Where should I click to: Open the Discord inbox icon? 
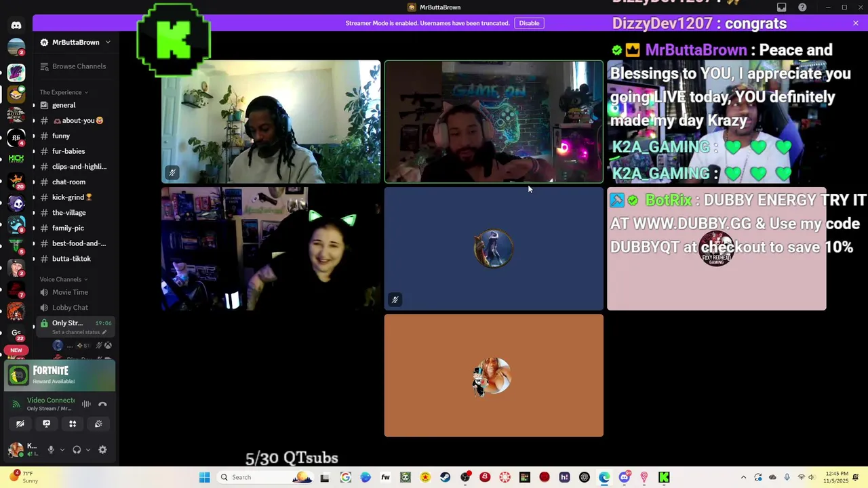click(x=782, y=7)
